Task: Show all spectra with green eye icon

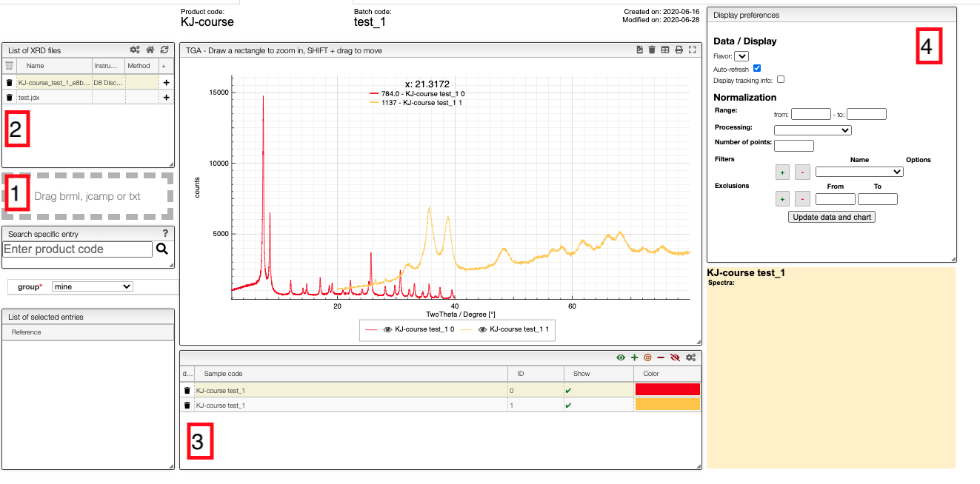Action: 621,357
